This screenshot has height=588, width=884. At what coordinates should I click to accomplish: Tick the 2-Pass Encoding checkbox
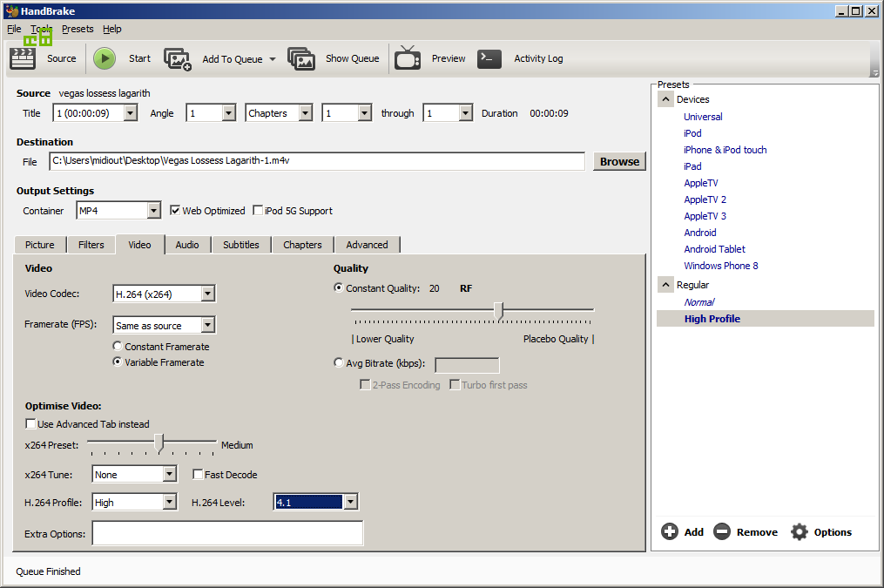coord(365,384)
